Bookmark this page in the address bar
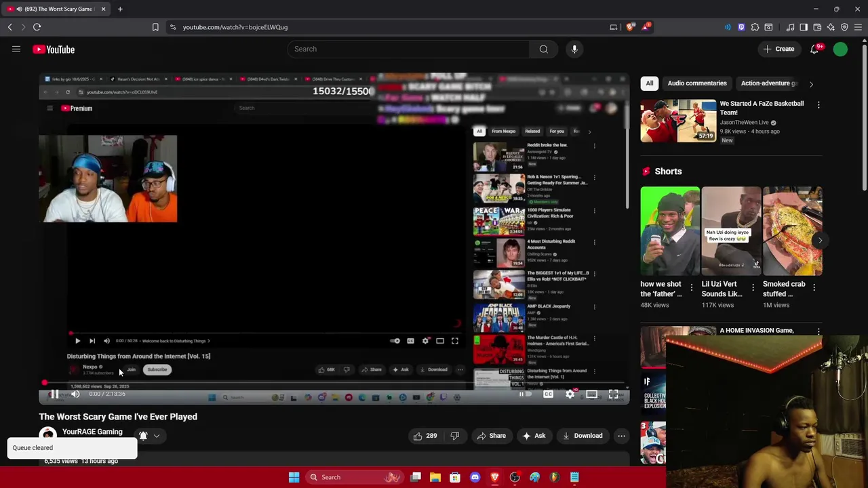Image resolution: width=868 pixels, height=488 pixels. click(155, 27)
